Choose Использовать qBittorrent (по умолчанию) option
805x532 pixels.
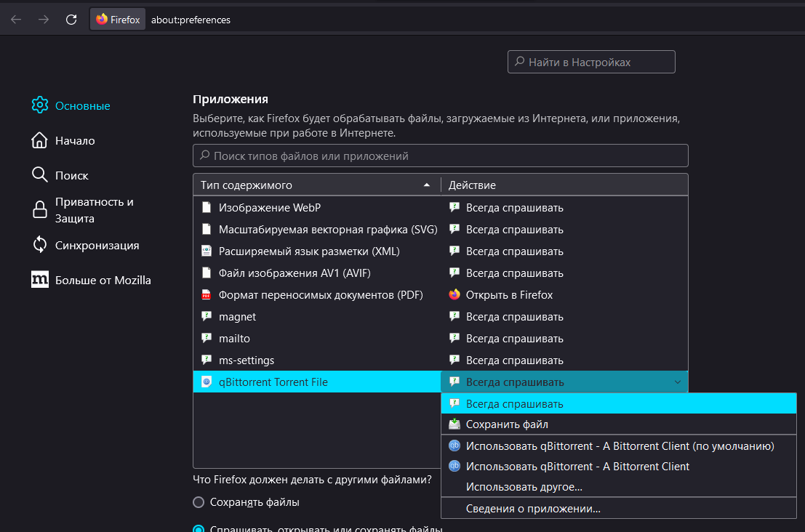click(619, 446)
